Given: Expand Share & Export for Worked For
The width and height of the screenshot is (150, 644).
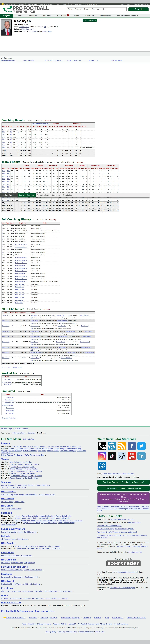Looking at the screenshot, I should click(x=27, y=373).
